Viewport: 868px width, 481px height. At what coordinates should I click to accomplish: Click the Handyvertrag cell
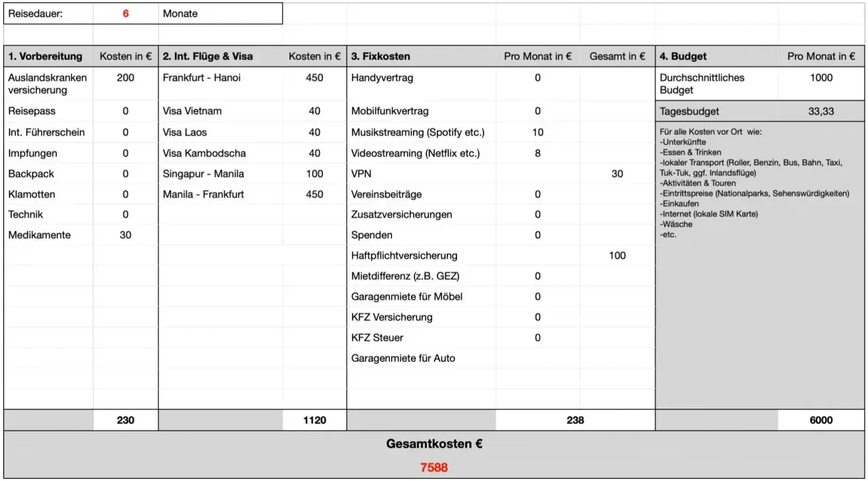(421, 83)
